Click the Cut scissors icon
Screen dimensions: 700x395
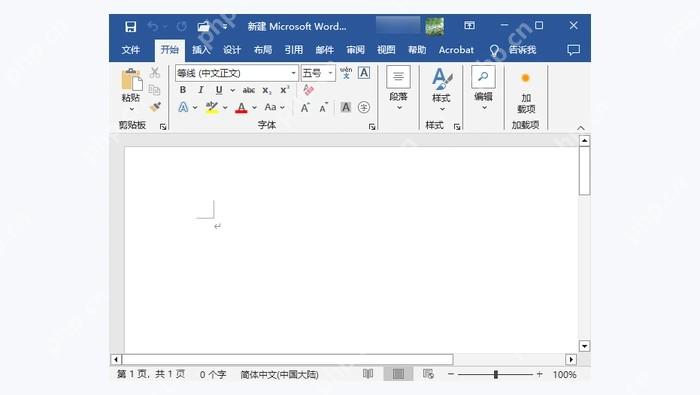point(154,72)
